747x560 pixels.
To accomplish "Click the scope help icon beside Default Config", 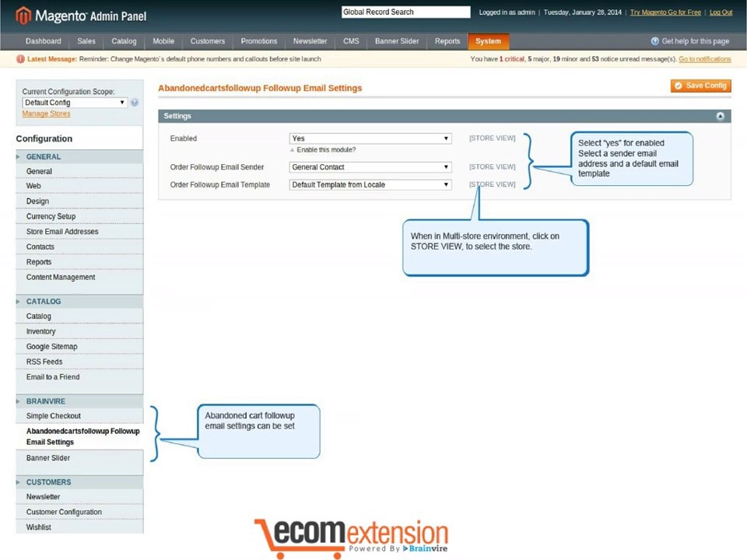I will coord(135,103).
